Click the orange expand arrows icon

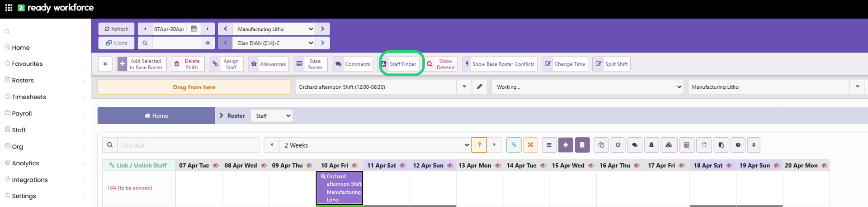(x=531, y=145)
